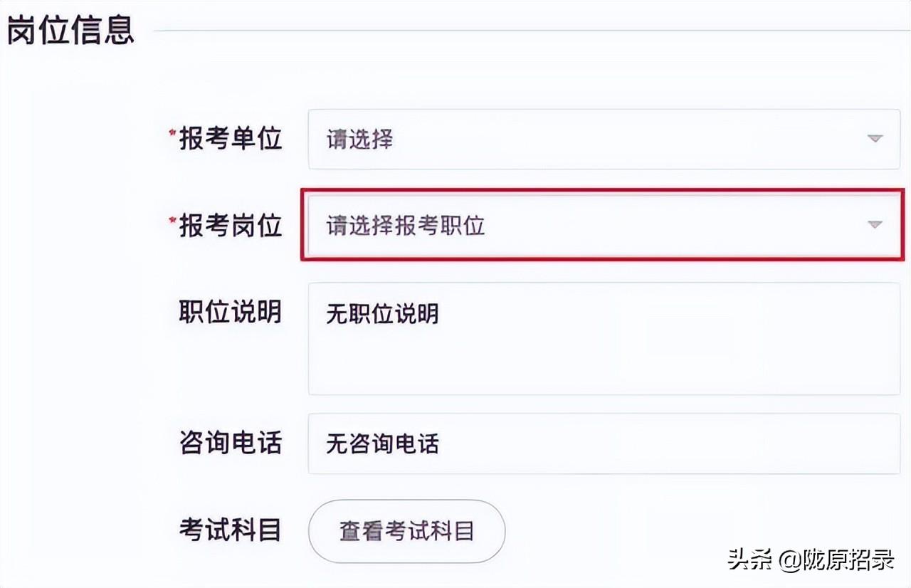The height and width of the screenshot is (588, 911).
Task: Click the 报考单位 label
Action: tap(231, 139)
